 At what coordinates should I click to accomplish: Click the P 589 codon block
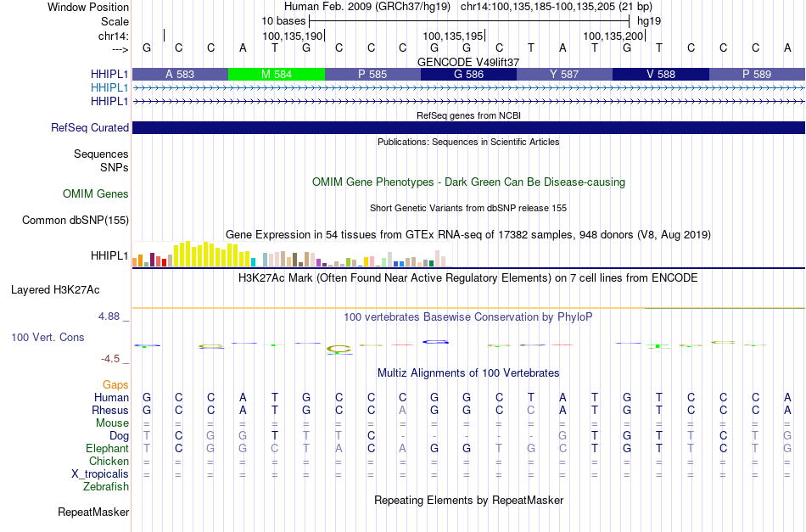(757, 75)
